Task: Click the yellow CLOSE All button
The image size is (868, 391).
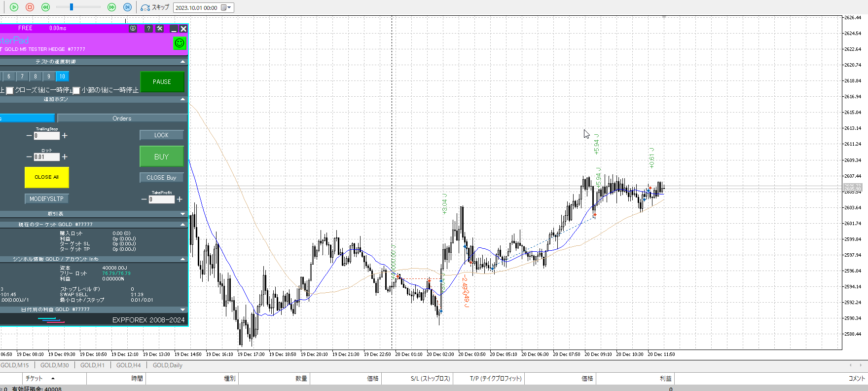Action: pyautogui.click(x=47, y=177)
